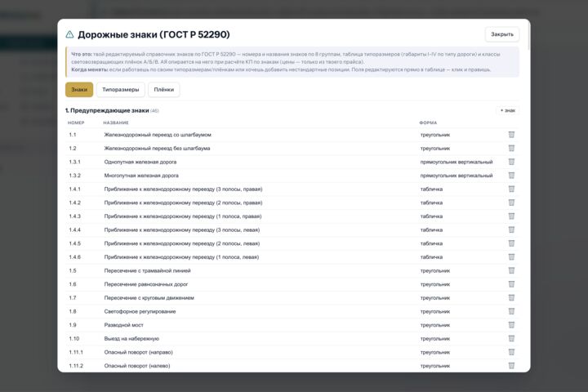588x392 pixels.
Task: Remove sign 1.11.2 via trash icon
Action: 511,366
